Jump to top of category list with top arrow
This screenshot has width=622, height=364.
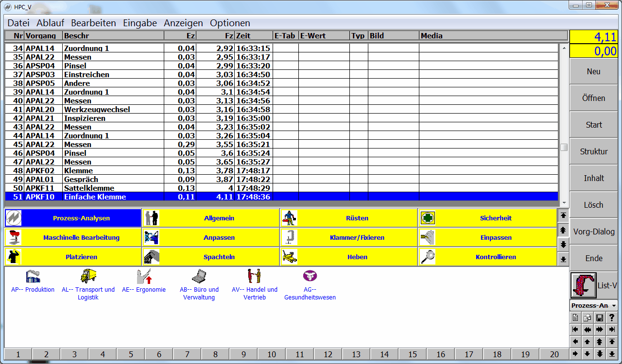(563, 215)
